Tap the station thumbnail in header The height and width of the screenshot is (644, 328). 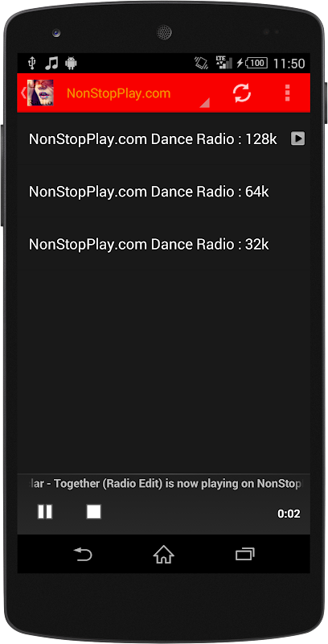point(40,93)
